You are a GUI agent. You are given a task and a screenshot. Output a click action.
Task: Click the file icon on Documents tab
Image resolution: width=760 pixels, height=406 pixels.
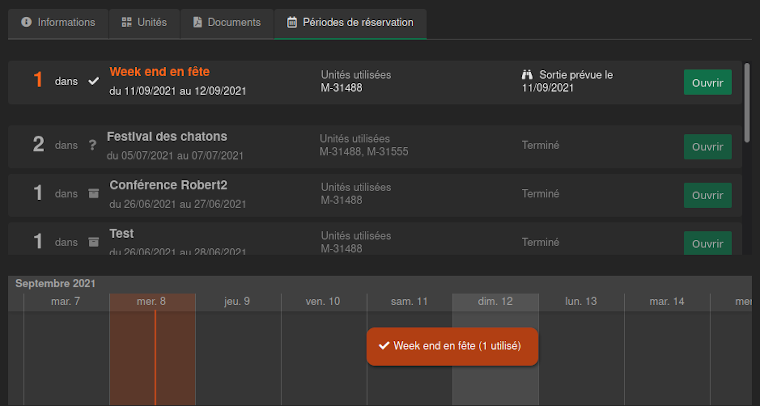pos(198,22)
